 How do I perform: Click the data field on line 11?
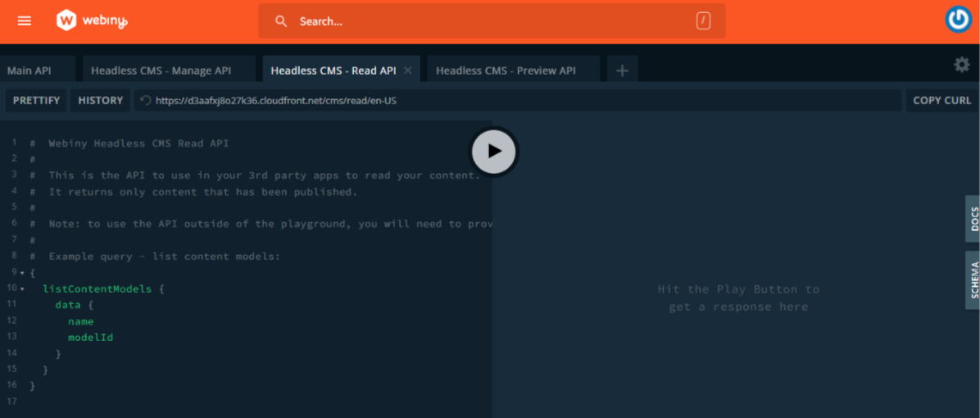click(68, 305)
